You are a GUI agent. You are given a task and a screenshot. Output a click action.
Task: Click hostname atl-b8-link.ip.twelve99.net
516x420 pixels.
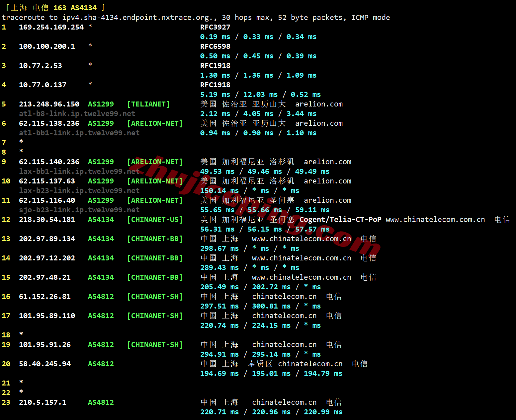77,114
